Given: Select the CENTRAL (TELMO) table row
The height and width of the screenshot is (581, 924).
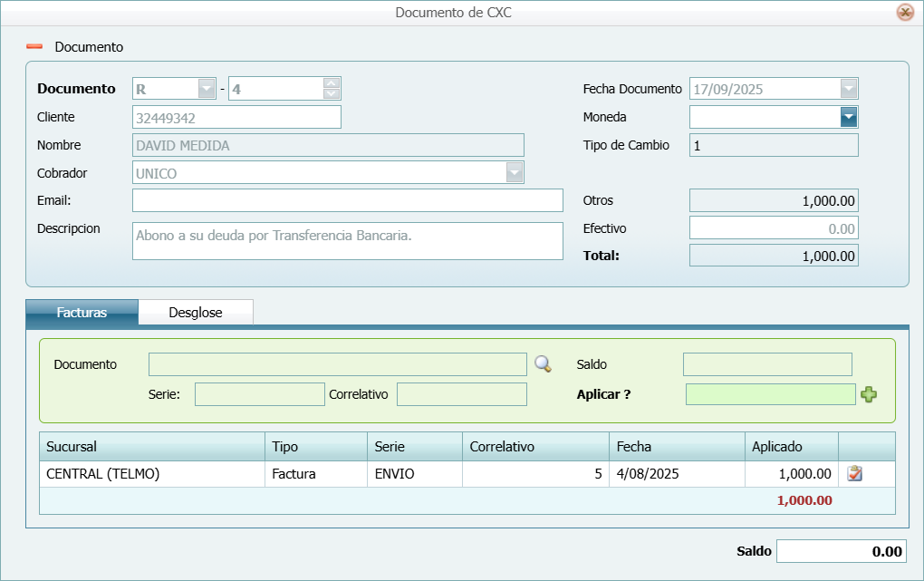Looking at the screenshot, I should (151, 473).
